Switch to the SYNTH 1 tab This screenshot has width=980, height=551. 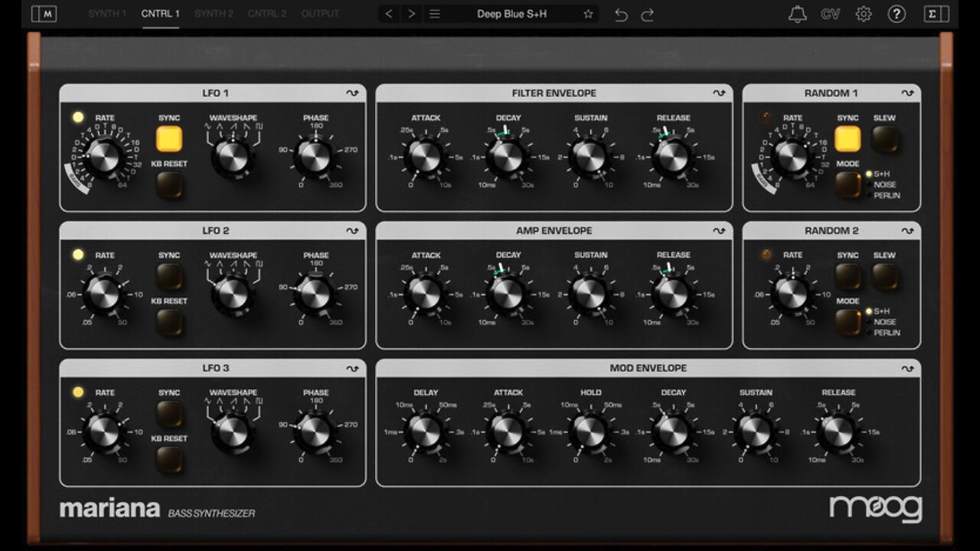(107, 14)
